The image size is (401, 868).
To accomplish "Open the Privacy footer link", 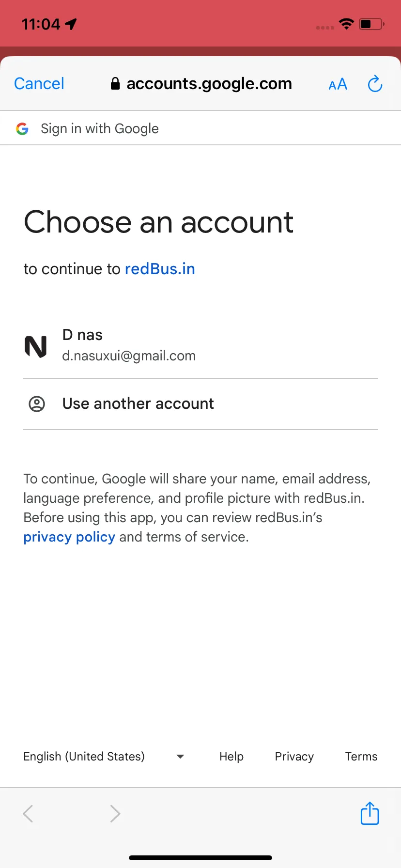I will (294, 757).
